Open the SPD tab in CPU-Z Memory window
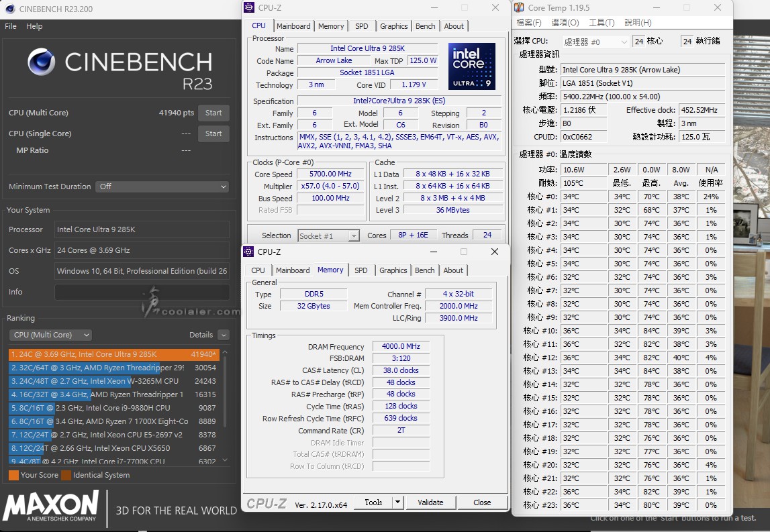The image size is (770, 532). 361,270
